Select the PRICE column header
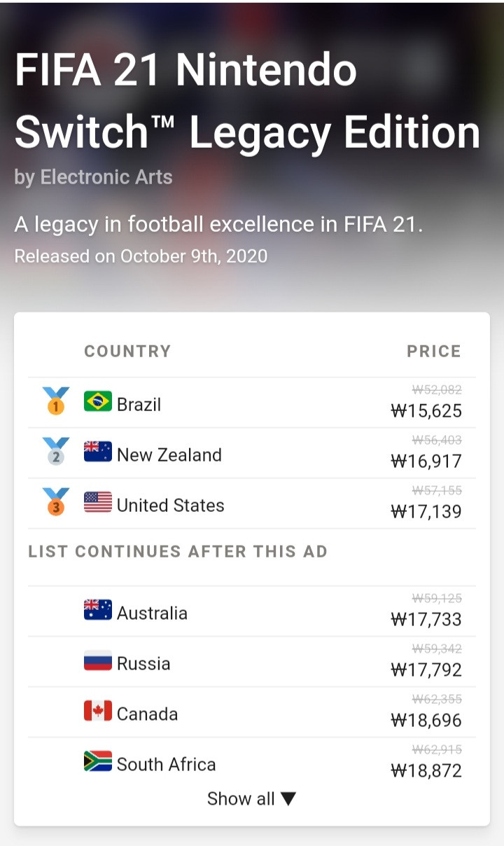The image size is (504, 846). [x=434, y=351]
